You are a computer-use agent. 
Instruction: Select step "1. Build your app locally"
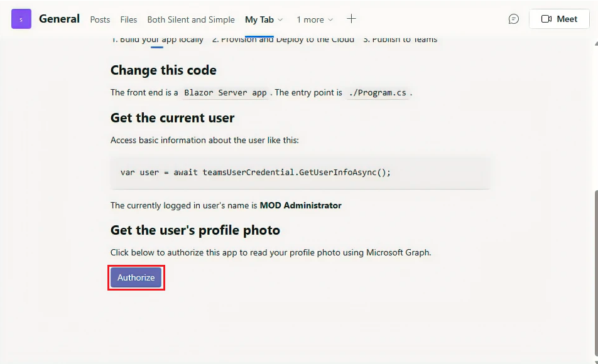pos(157,38)
